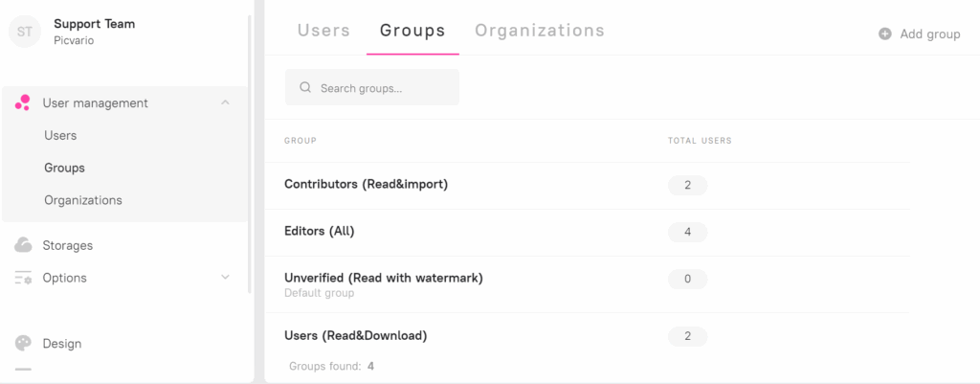Click the GROUP column header
The width and height of the screenshot is (980, 384).
pyautogui.click(x=301, y=141)
